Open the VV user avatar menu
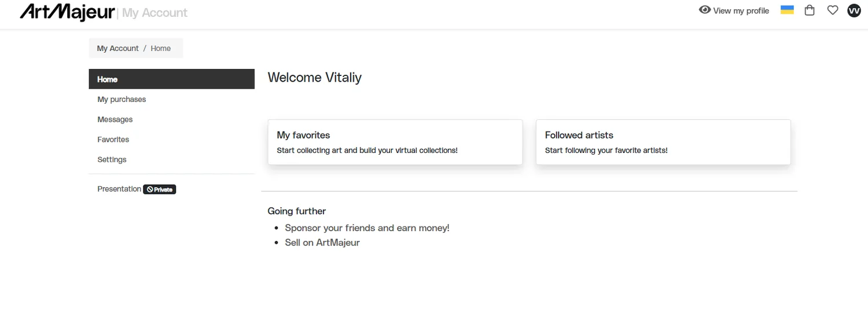 pos(854,10)
